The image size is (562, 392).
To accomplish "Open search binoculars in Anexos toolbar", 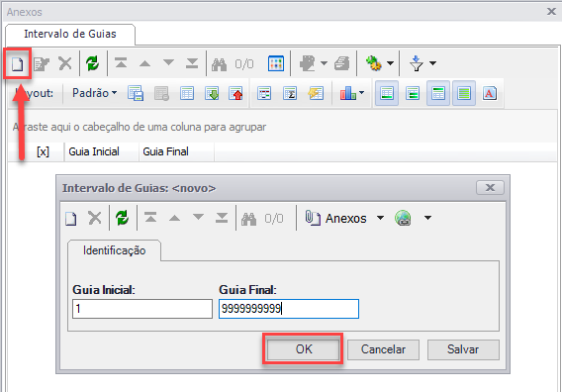I will pos(219,64).
